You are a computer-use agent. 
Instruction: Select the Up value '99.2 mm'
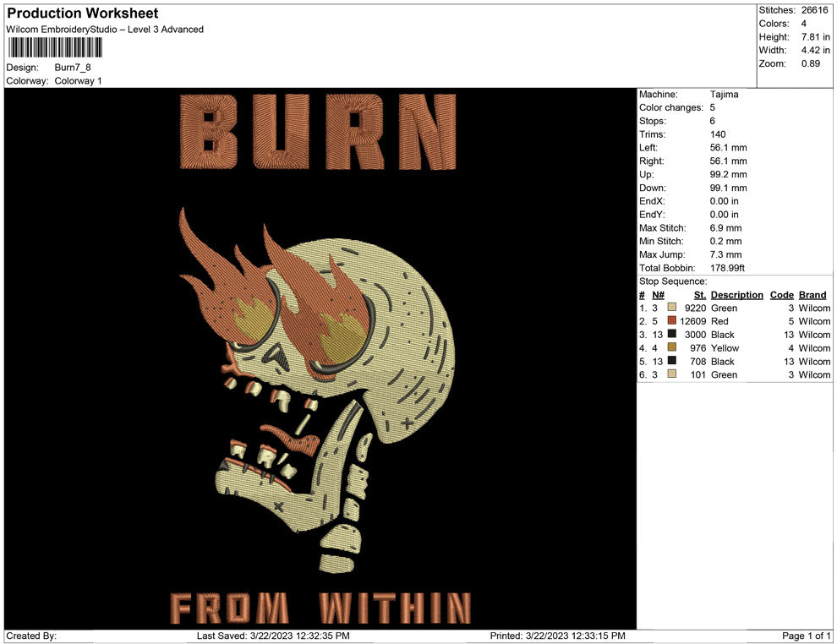click(x=729, y=174)
